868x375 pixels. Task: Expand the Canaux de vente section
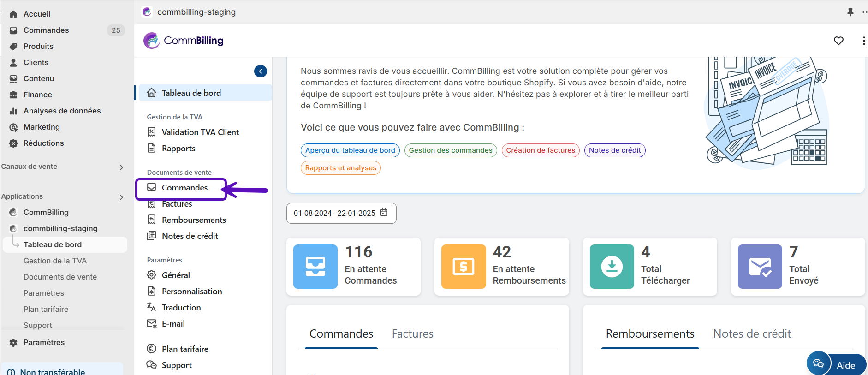(x=121, y=167)
